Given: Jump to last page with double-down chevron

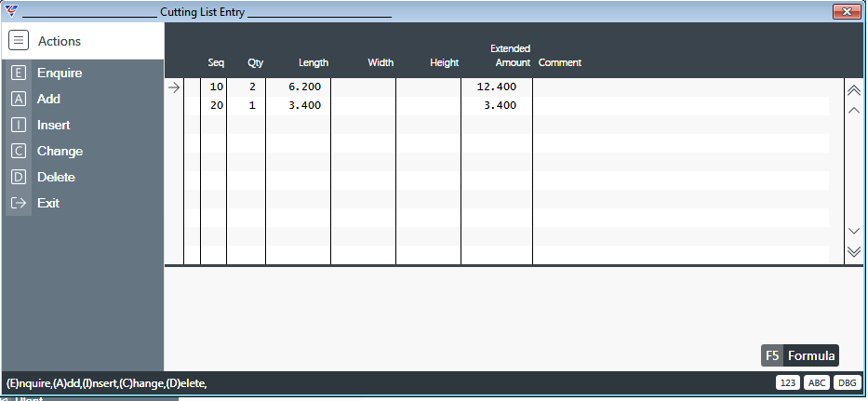Looking at the screenshot, I should [x=854, y=251].
